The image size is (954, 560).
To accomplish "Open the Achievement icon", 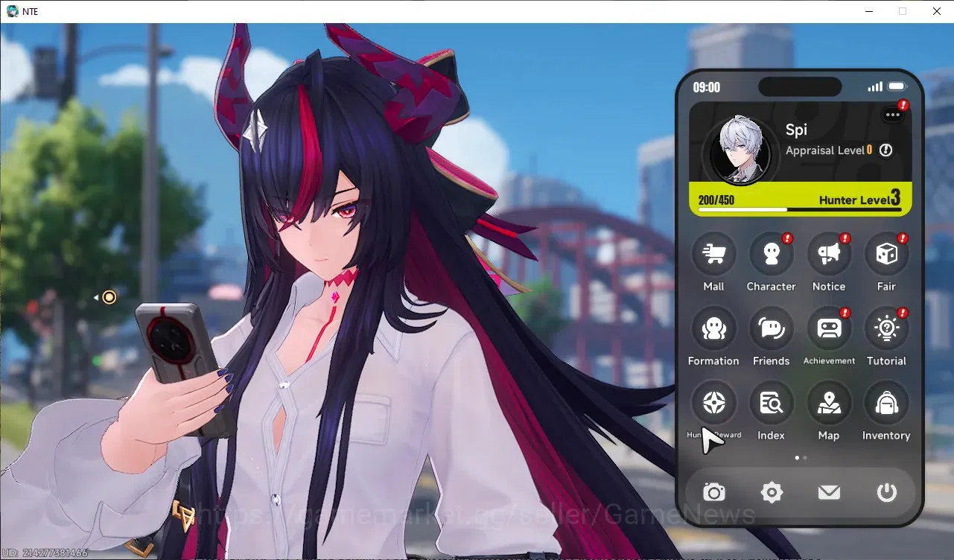I will pos(829,328).
